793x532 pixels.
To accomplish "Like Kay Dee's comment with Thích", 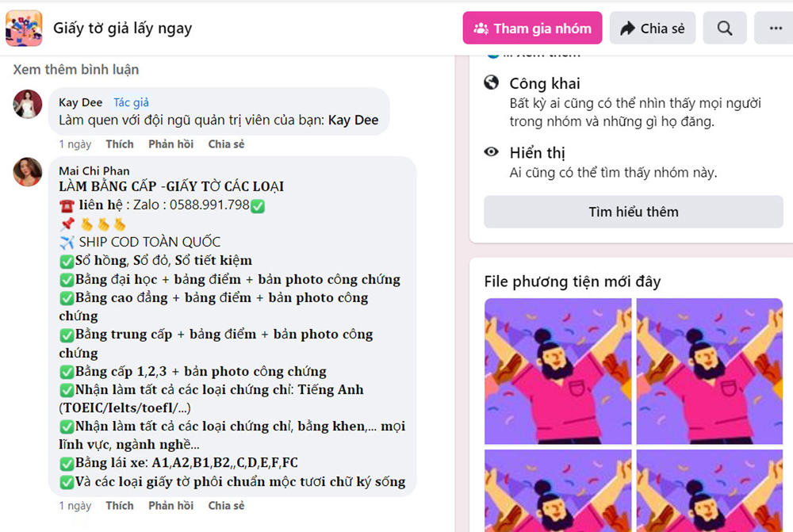I will 120,144.
